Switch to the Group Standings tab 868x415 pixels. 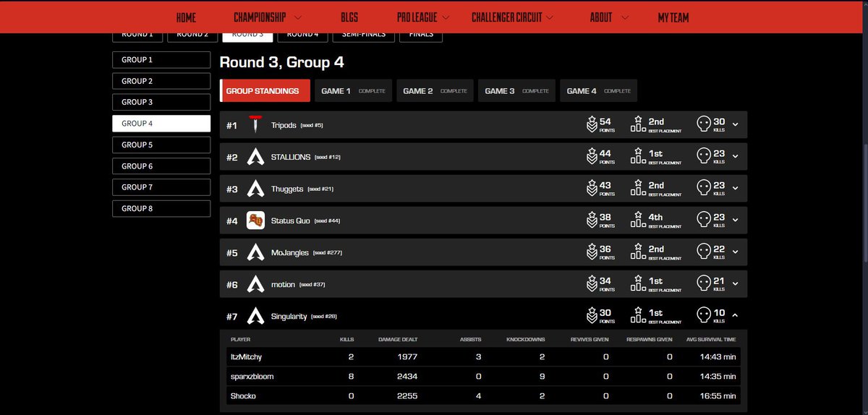point(265,91)
